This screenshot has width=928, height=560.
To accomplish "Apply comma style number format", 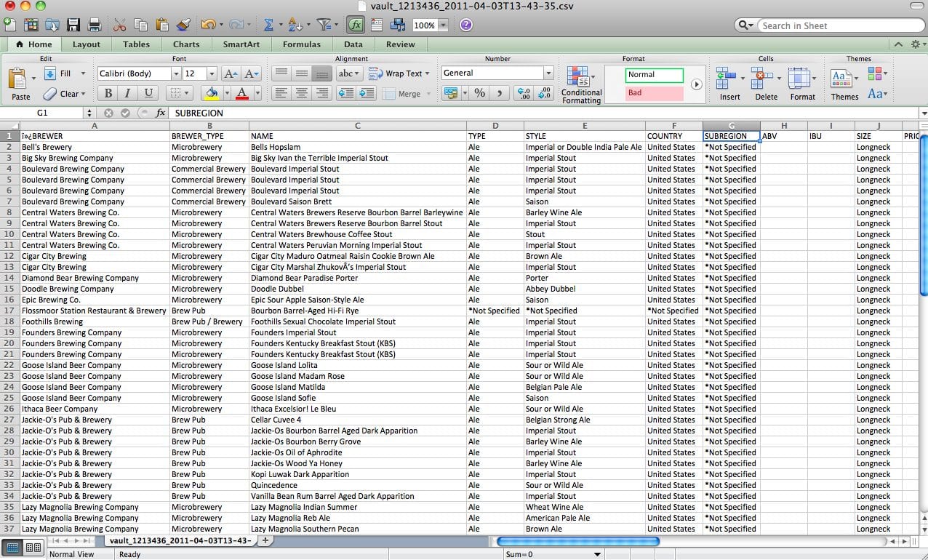I will (x=499, y=93).
